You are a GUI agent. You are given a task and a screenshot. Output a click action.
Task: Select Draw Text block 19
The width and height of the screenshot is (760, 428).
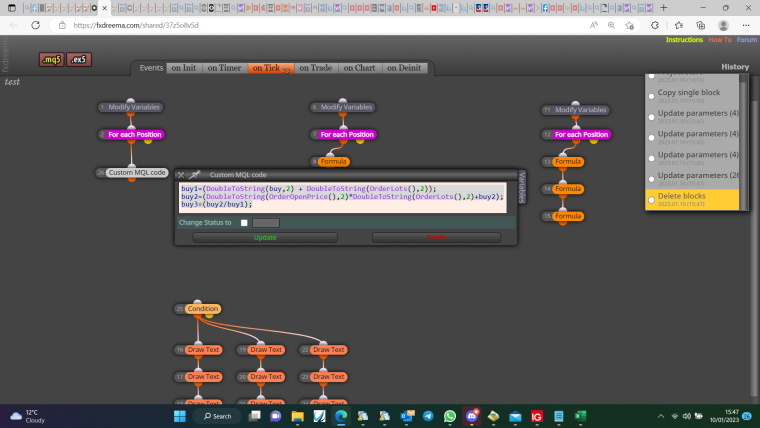point(261,349)
